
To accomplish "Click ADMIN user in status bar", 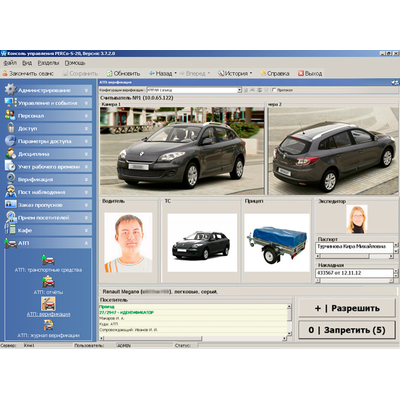I will pyautogui.click(x=124, y=346).
